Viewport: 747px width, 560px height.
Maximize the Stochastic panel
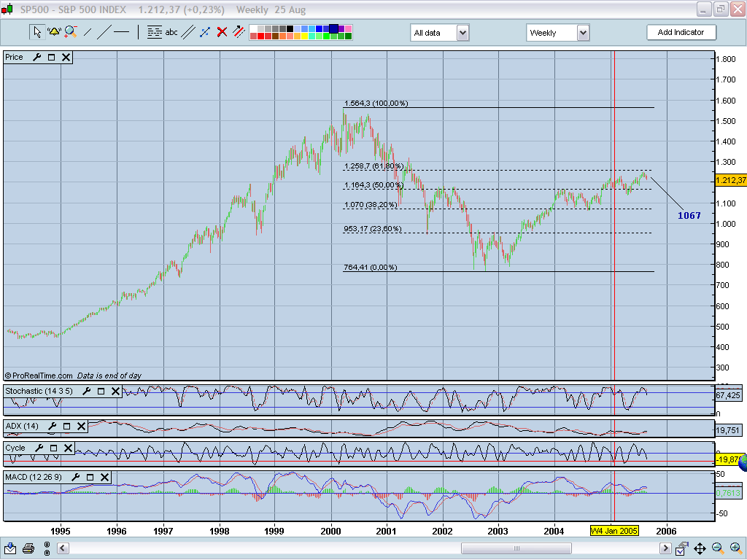pyautogui.click(x=101, y=391)
